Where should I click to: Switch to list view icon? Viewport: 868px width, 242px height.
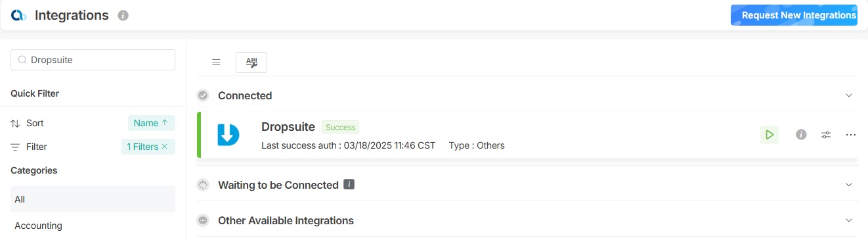click(x=216, y=62)
